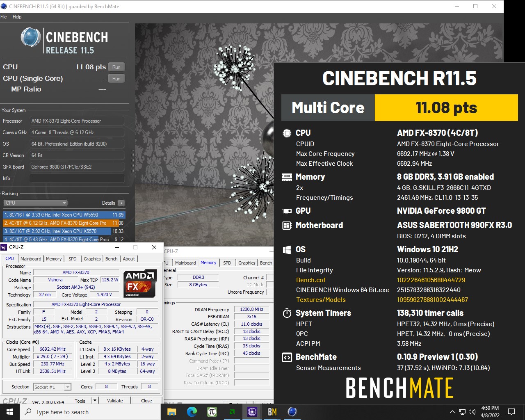Click the System Timers stopwatch icon
Screen dimensions: 525x420
pyautogui.click(x=287, y=313)
